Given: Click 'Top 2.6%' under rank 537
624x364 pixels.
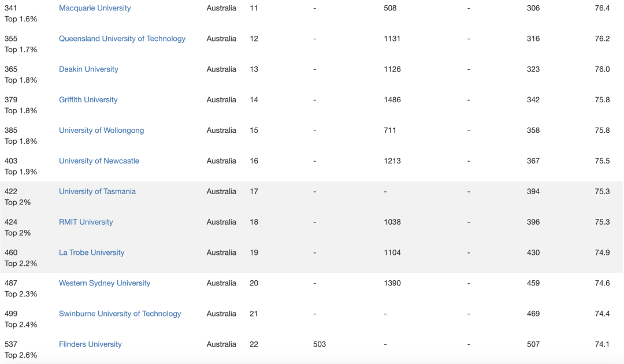Looking at the screenshot, I should [21, 355].
